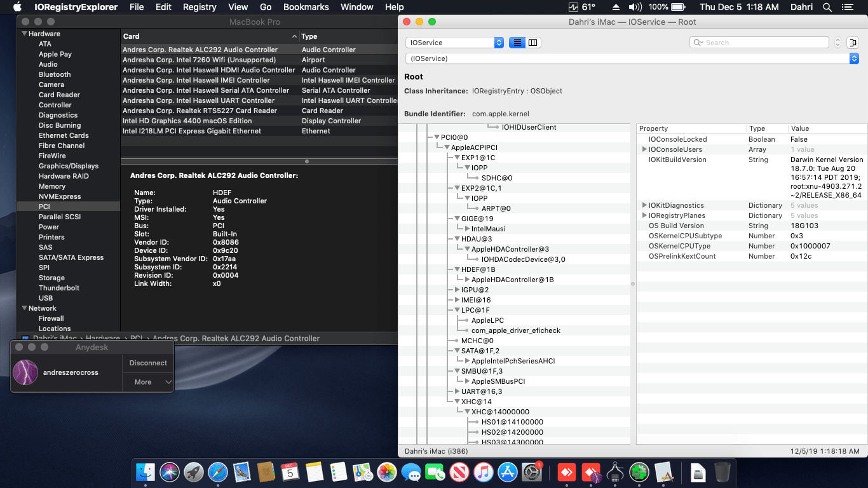Expand the IGPU@2 tree node
868x488 pixels.
[x=456, y=290]
